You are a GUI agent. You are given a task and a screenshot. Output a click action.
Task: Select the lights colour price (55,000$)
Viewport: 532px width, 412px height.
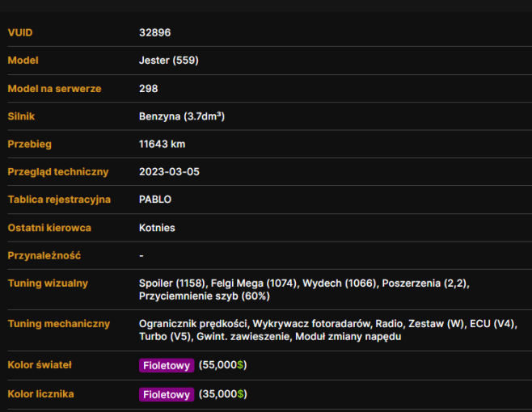point(223,365)
